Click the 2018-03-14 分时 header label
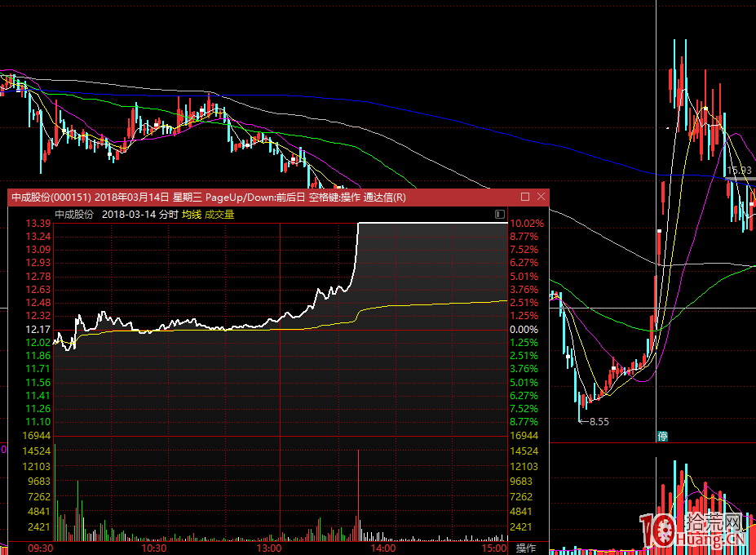Screen dimensions: 756x555 click(x=139, y=215)
